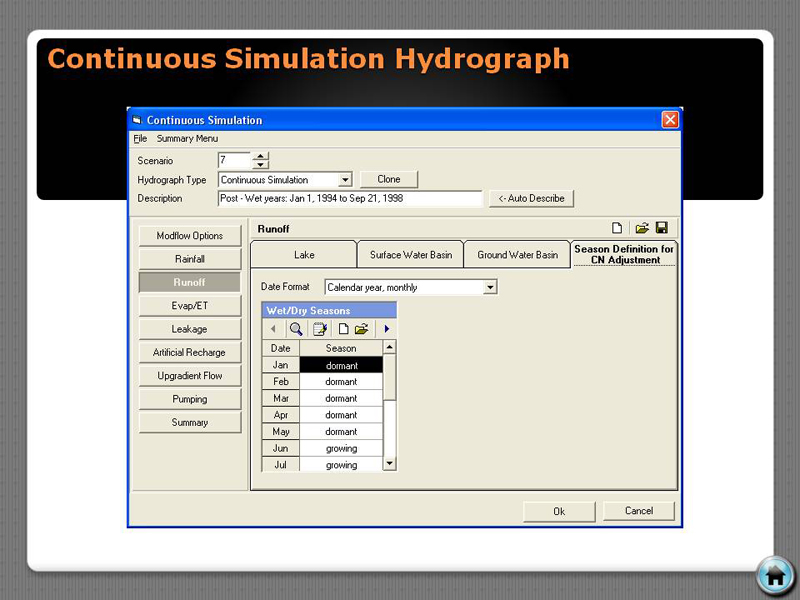Screen dimensions: 800x600
Task: Switch to the Ground Water Basin tab
Action: pyautogui.click(x=517, y=255)
